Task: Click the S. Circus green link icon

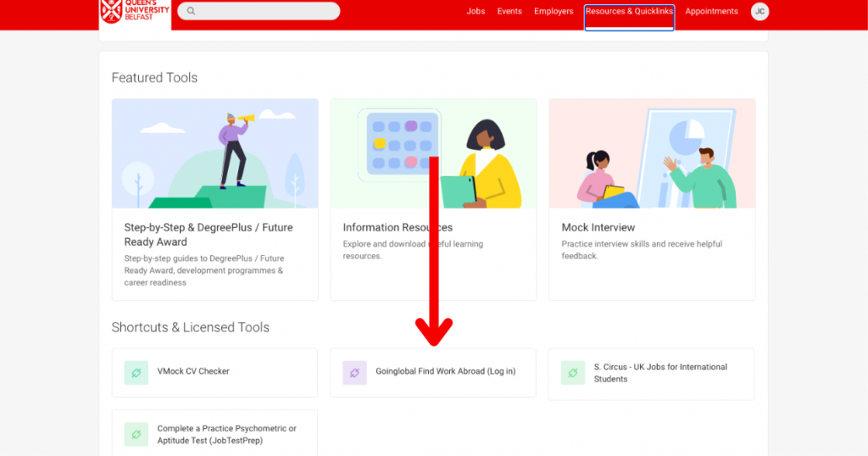Action: pos(573,373)
